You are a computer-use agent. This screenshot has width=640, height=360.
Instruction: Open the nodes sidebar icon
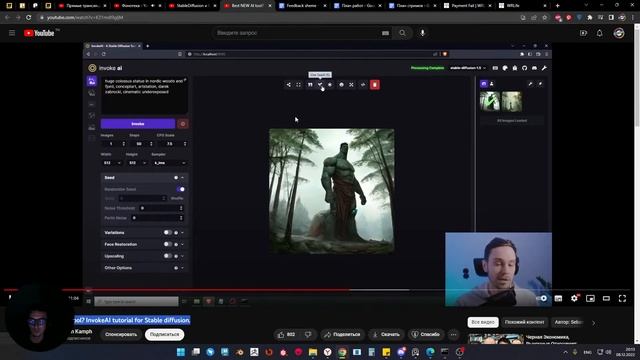click(x=92, y=116)
